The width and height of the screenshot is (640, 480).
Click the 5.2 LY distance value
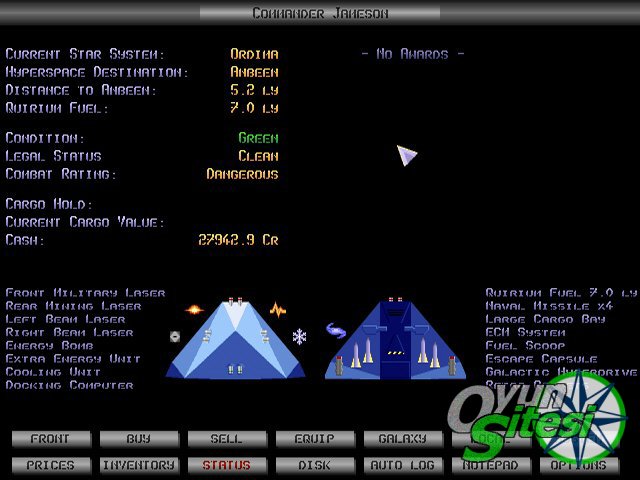254,90
